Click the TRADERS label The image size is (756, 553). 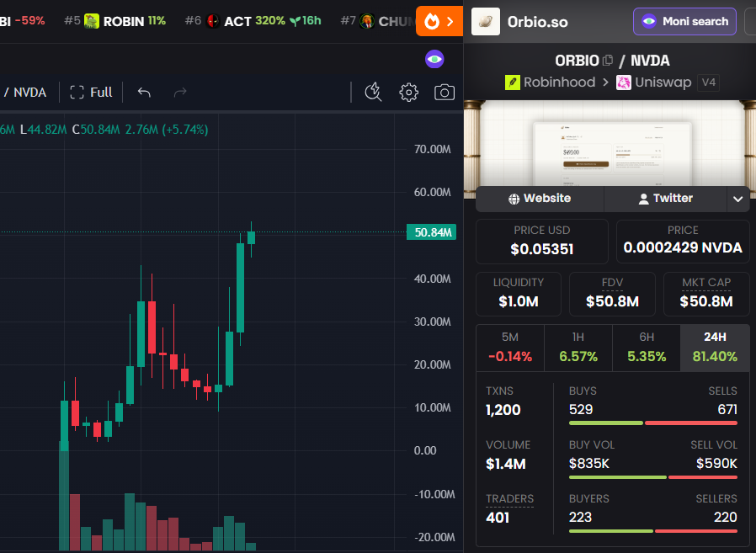(509, 499)
